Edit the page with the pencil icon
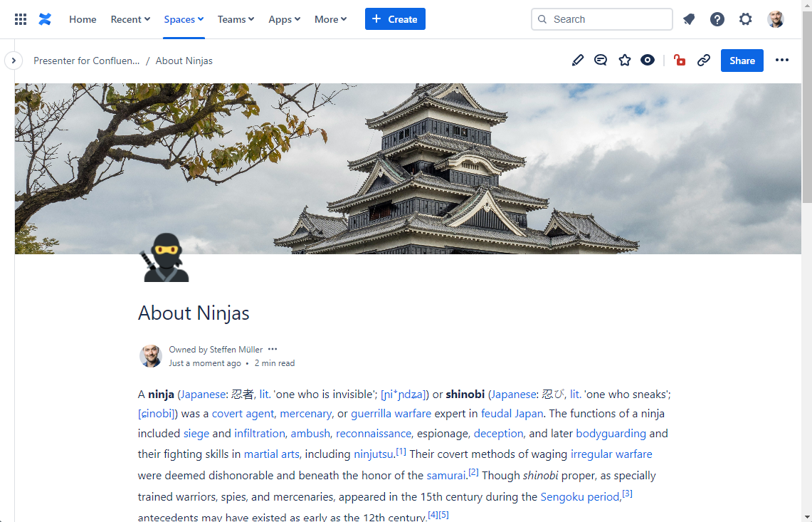Image resolution: width=812 pixels, height=522 pixels. (x=578, y=61)
